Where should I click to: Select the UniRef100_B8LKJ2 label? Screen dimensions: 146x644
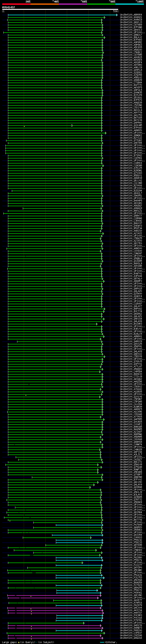point(131,37)
